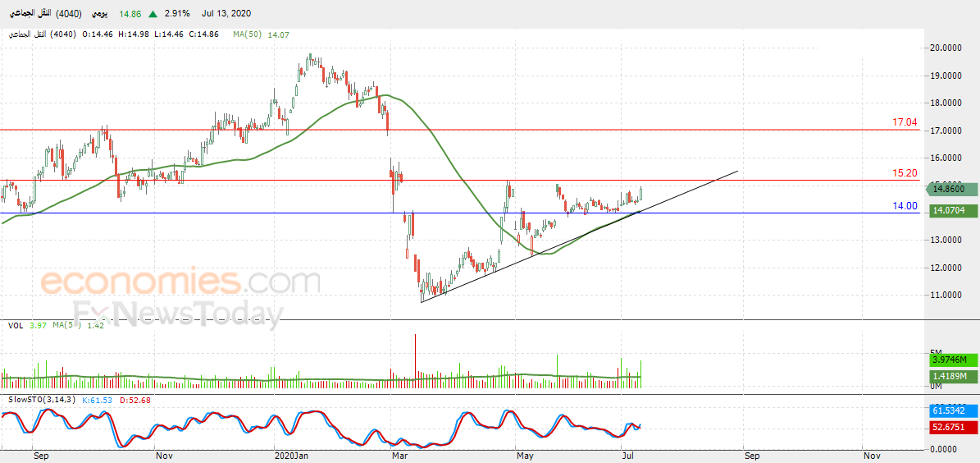
Task: Click the green up-triangle price change icon
Action: click(153, 13)
